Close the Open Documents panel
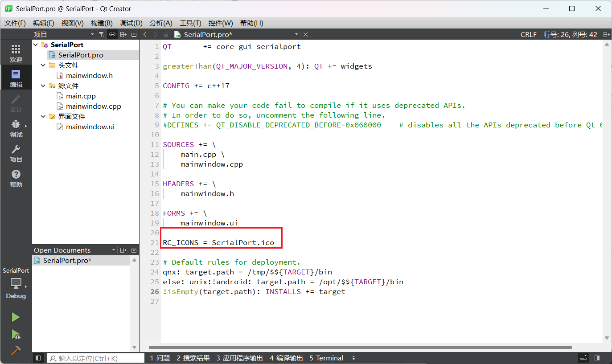 (134, 250)
